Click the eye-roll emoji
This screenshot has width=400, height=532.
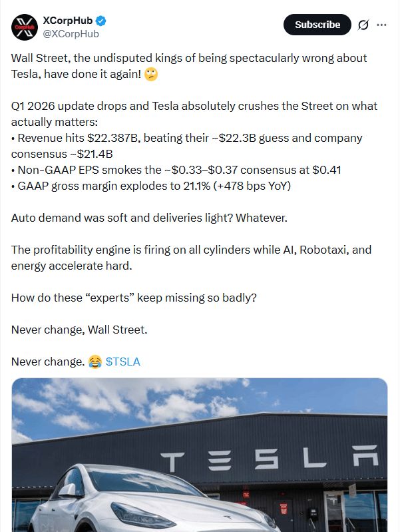(x=151, y=75)
